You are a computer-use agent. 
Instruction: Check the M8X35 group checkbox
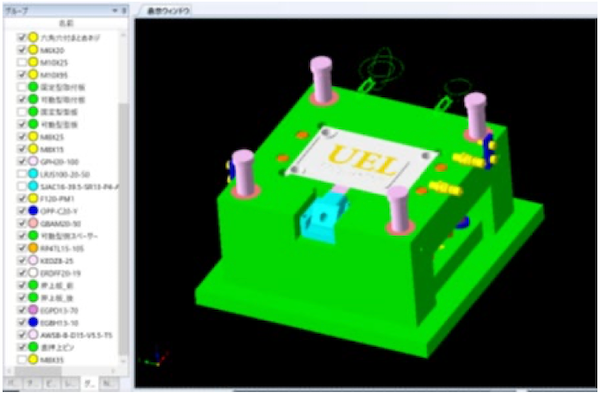(22, 359)
